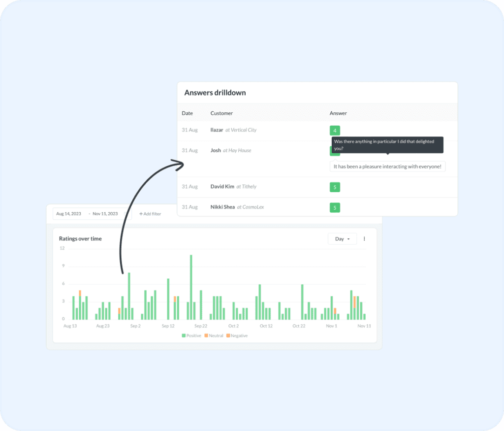Sort by the Date column header
This screenshot has height=431, width=504.
(x=187, y=113)
